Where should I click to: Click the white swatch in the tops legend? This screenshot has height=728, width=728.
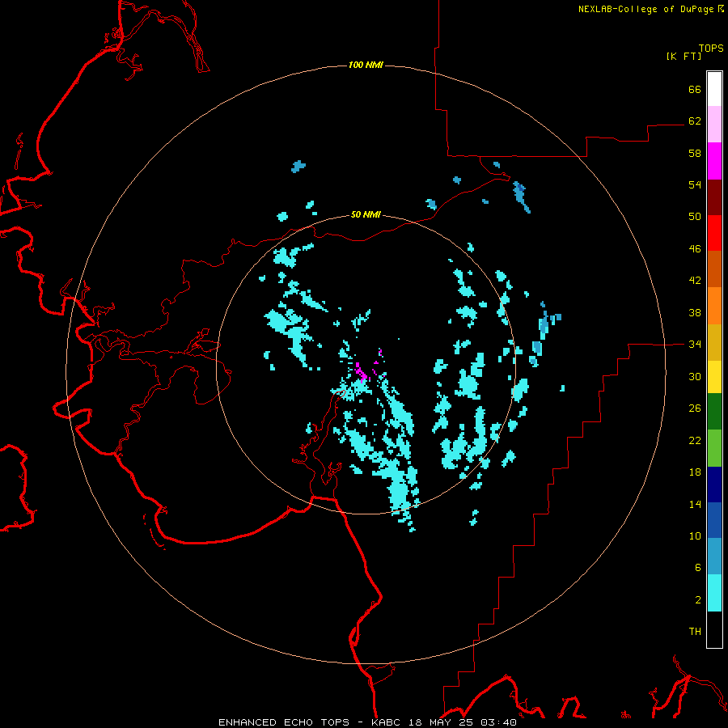coord(714,89)
